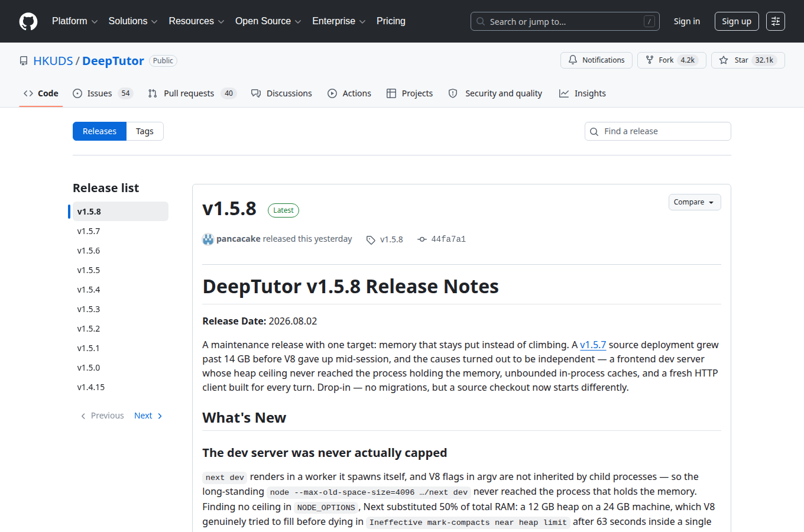The height and width of the screenshot is (532, 804).
Task: Focus the Search or jump to field
Action: [x=565, y=21]
